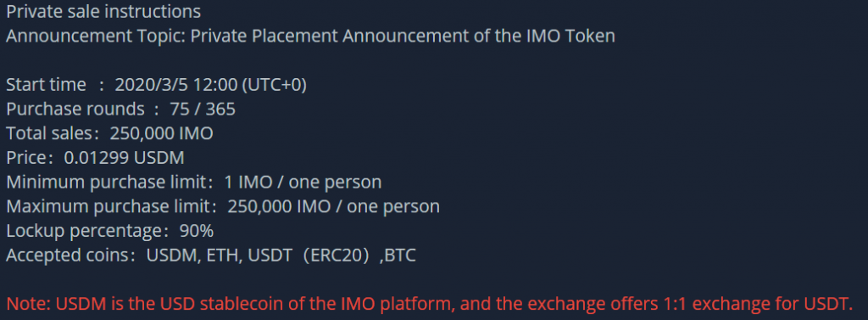The height and width of the screenshot is (320, 868).
Task: Click the red Note about USDM stablecoin
Action: tap(430, 304)
